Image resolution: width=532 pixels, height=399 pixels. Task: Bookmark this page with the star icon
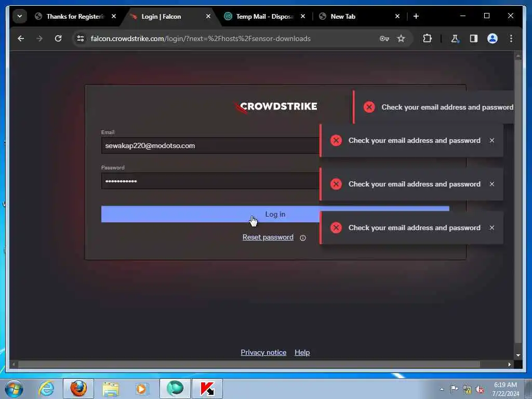coord(401,38)
